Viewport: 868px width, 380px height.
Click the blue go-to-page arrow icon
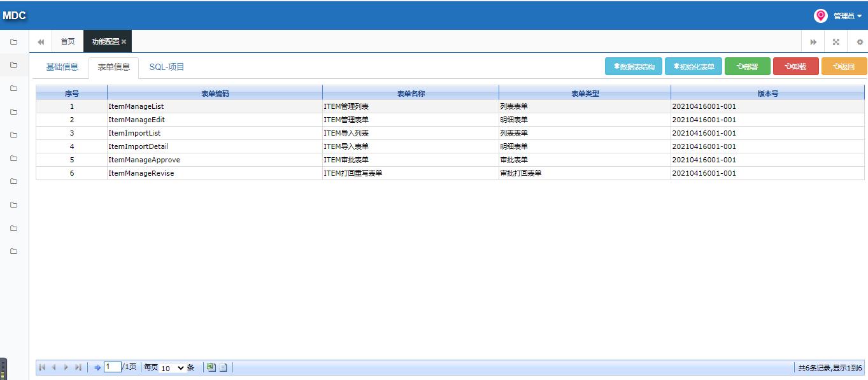pyautogui.click(x=97, y=368)
